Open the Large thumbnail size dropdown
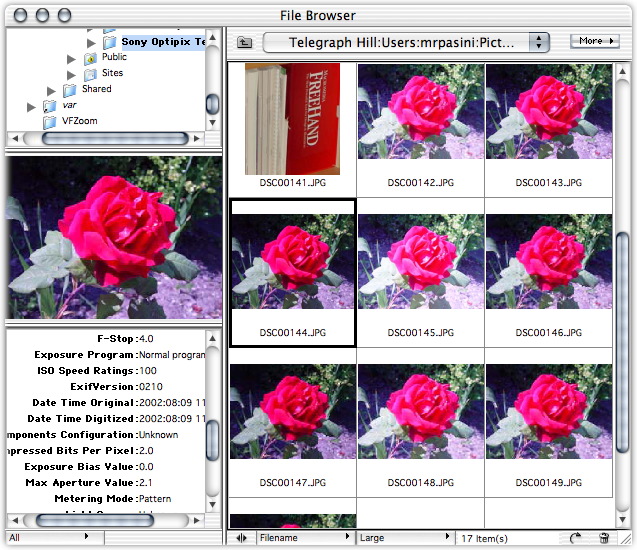 click(x=404, y=538)
